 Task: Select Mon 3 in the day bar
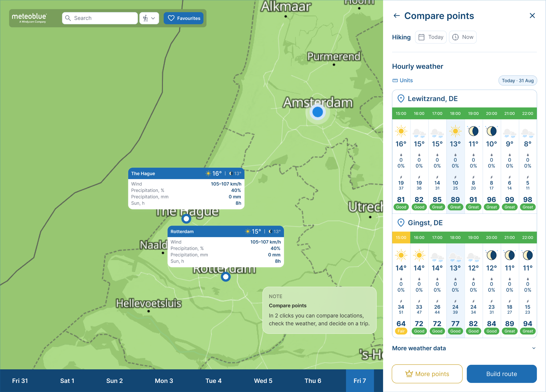(164, 381)
